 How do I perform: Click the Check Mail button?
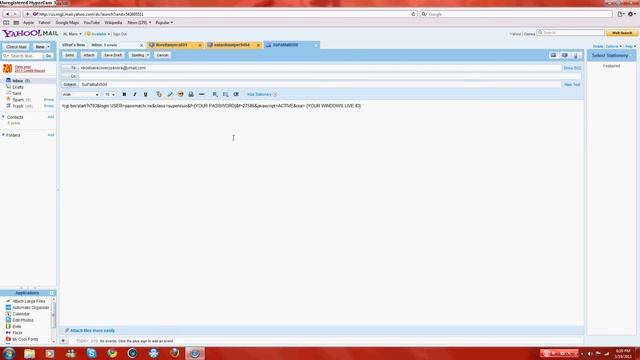16,47
